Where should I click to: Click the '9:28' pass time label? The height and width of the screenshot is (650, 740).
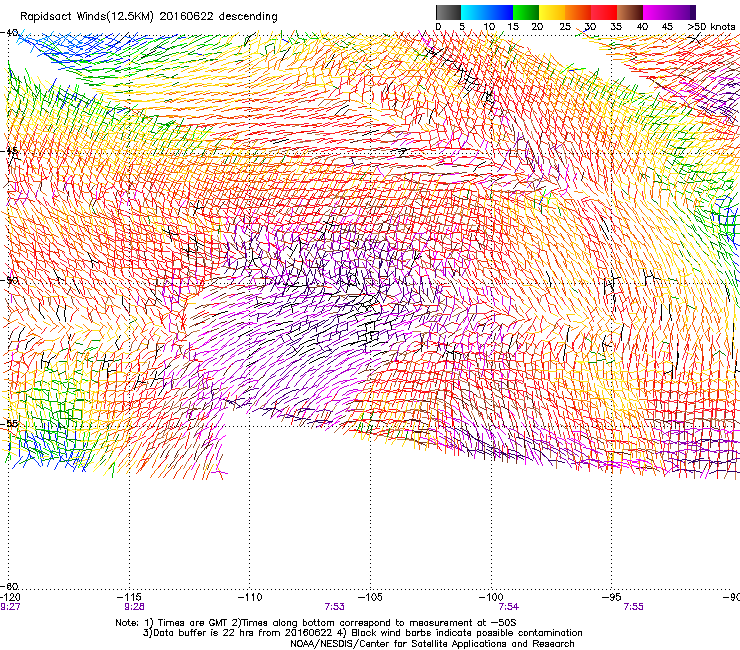(x=135, y=607)
